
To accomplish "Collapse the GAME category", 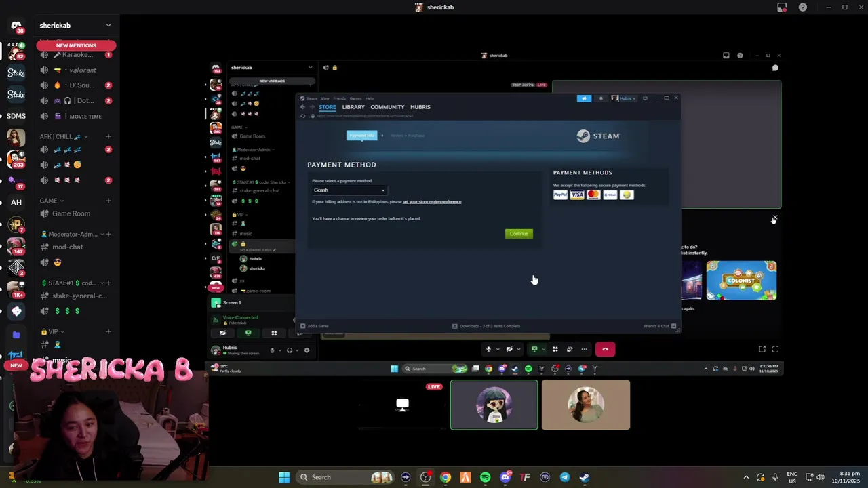I will pos(51,201).
